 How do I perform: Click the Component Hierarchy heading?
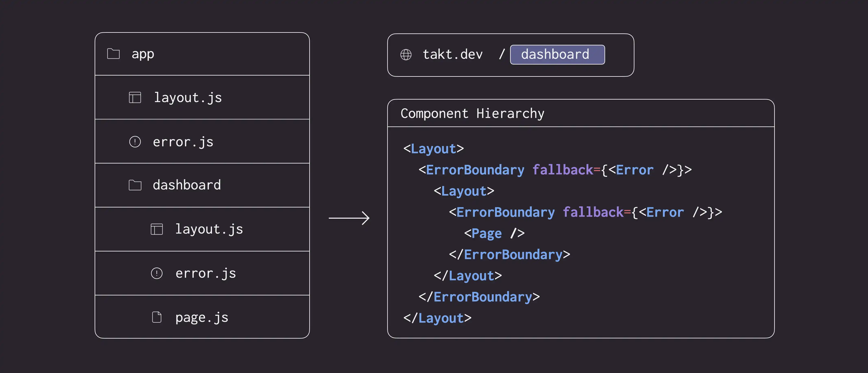(x=472, y=114)
